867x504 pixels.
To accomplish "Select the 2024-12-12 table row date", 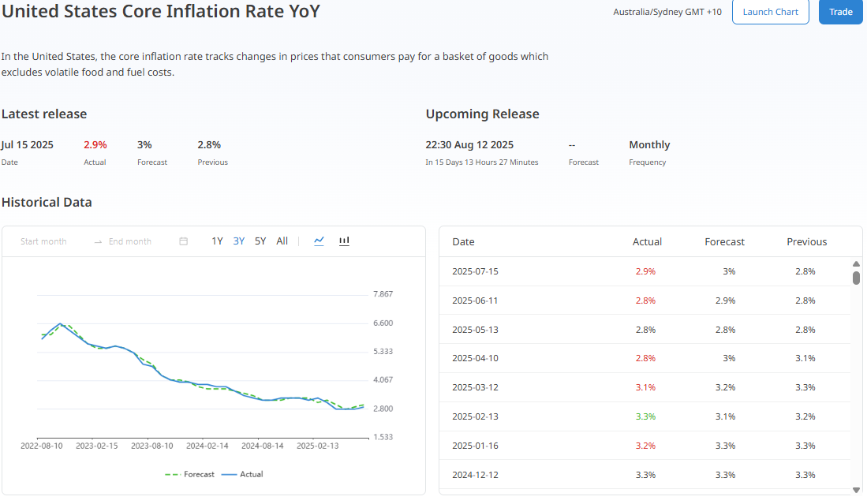I will point(475,475).
